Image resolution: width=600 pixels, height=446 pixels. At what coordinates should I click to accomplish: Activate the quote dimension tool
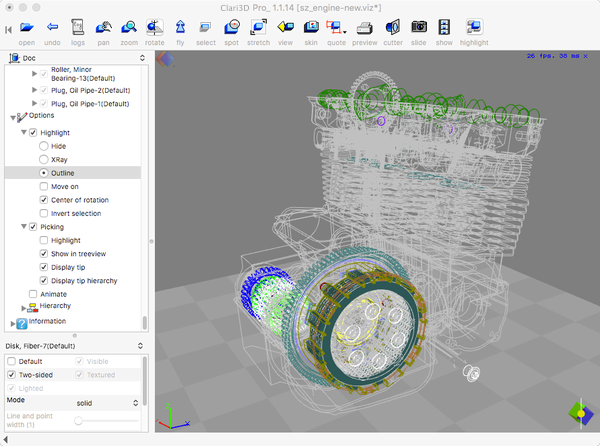336,27
